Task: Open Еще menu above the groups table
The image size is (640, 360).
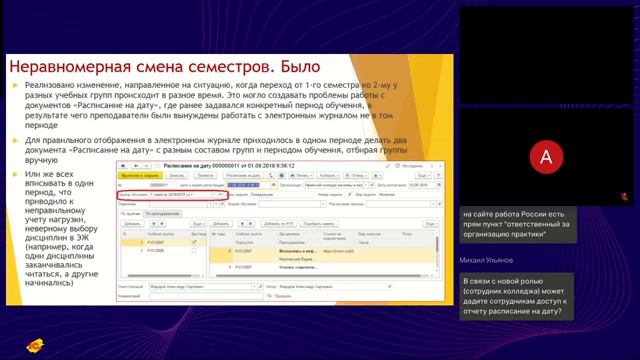Action: [x=198, y=224]
